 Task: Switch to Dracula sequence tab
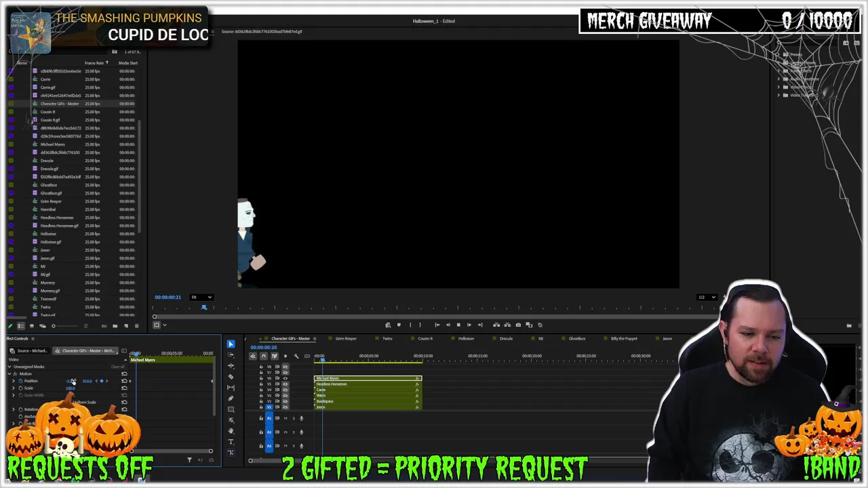(506, 338)
